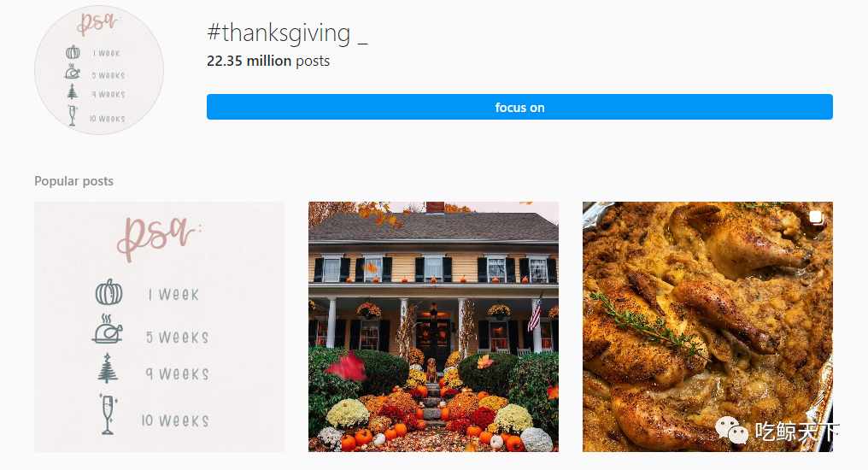
Task: Open the circular #thanksgiving profile picture
Action: point(99,70)
